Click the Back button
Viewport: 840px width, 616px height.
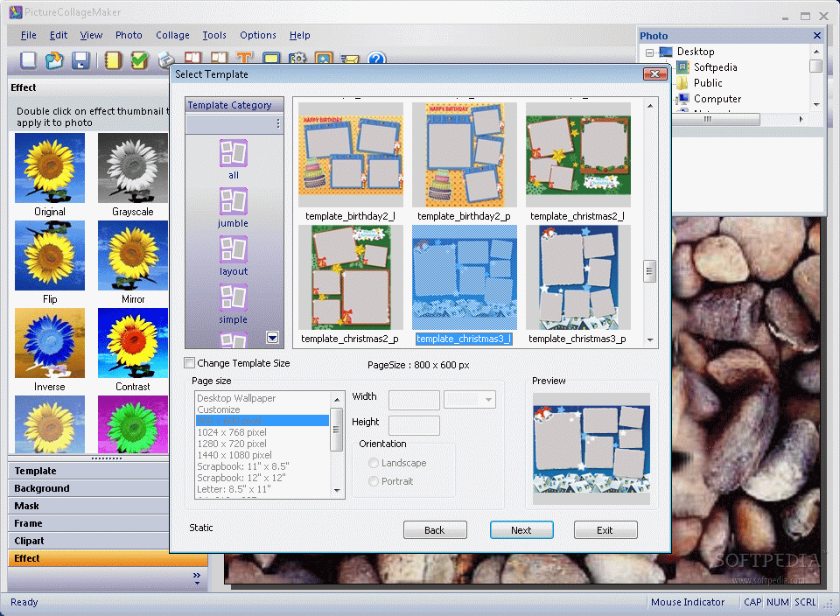435,529
